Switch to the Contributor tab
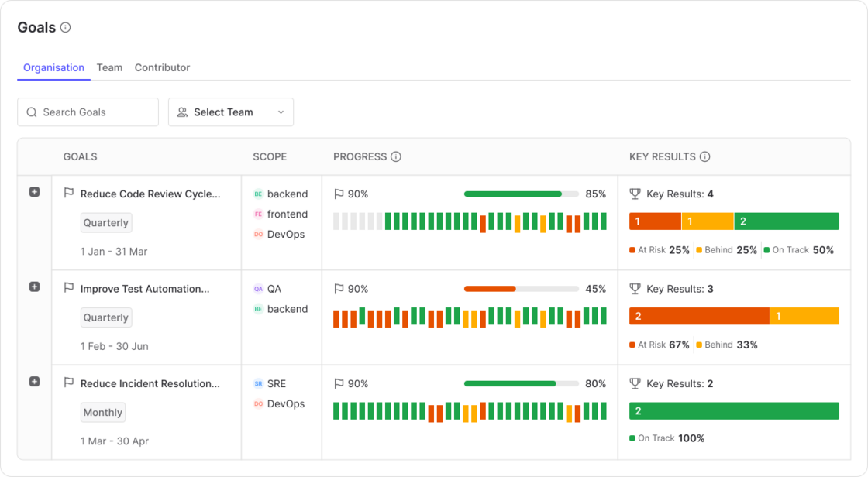 click(162, 67)
